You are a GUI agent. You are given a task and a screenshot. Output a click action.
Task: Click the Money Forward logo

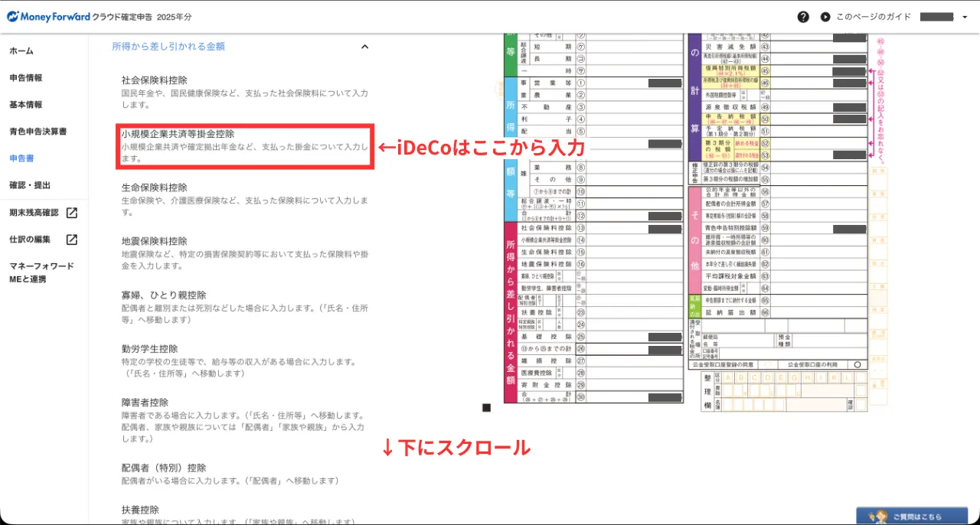[47, 16]
